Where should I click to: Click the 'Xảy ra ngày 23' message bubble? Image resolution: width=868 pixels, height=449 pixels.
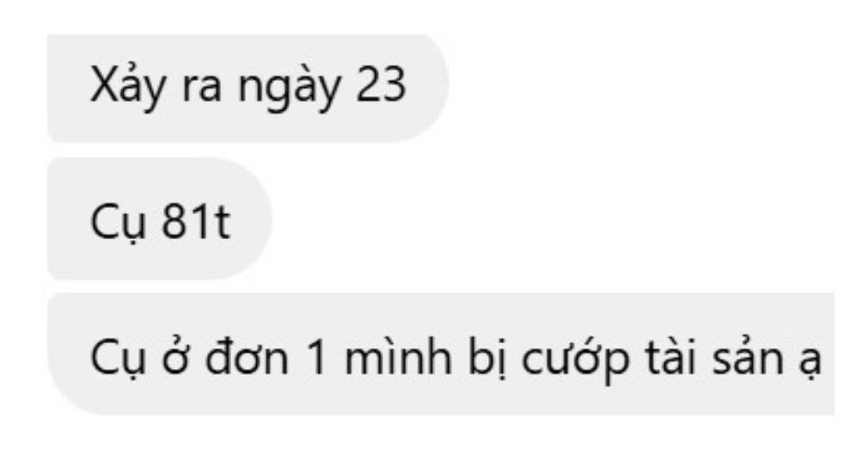coord(248,88)
